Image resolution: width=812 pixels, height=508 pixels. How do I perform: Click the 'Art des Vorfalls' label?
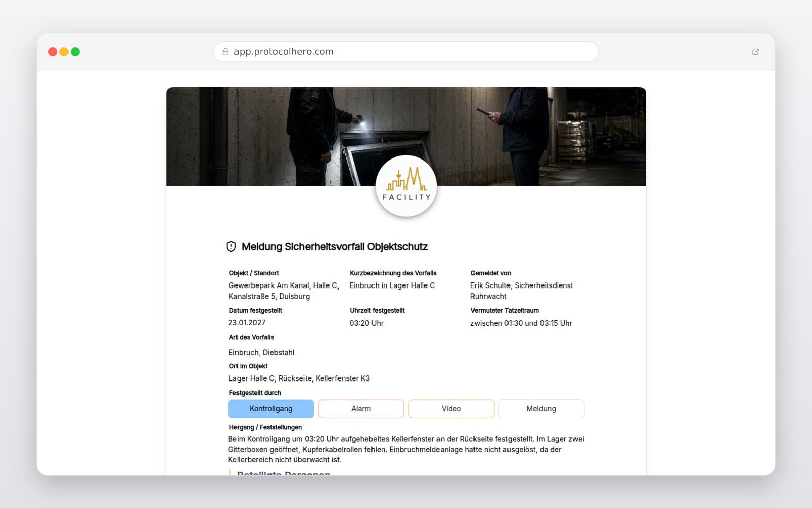coord(251,337)
